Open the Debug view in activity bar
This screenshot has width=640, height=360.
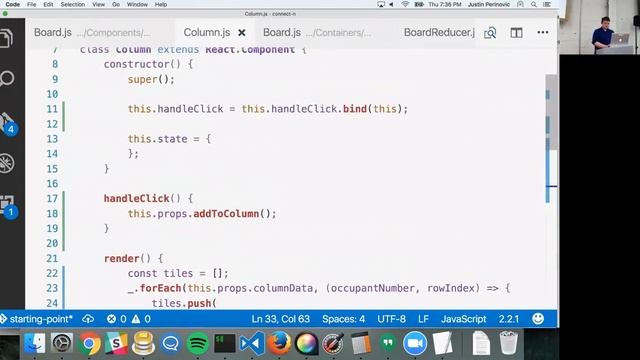pos(7,163)
